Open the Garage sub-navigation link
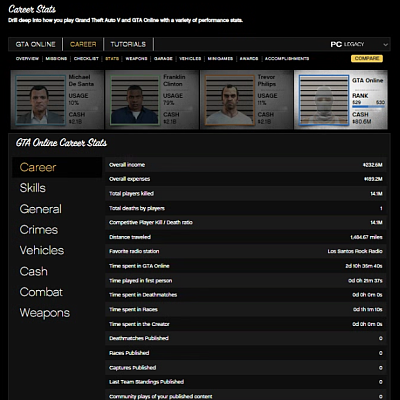 coord(163,59)
